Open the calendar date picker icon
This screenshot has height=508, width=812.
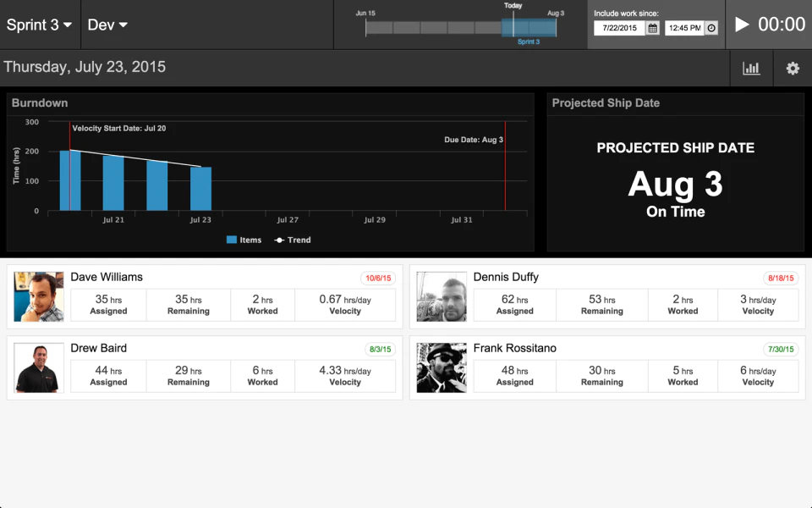(653, 27)
